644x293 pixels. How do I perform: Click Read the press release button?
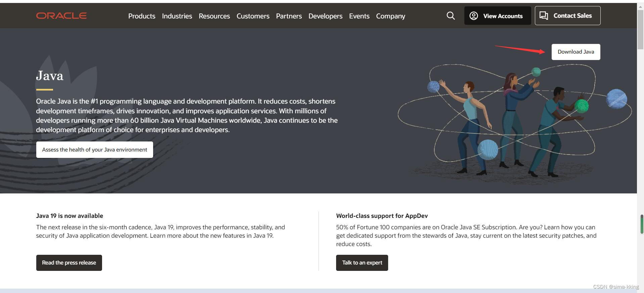[69, 263]
